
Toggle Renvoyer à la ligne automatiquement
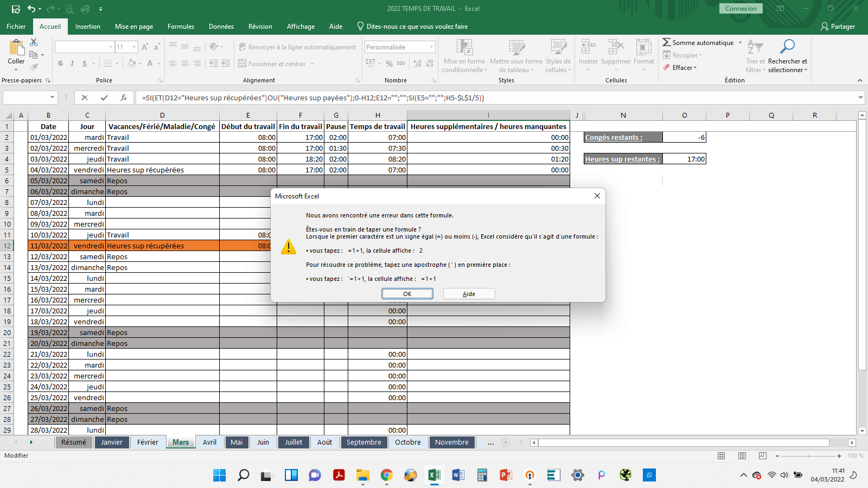(x=297, y=47)
